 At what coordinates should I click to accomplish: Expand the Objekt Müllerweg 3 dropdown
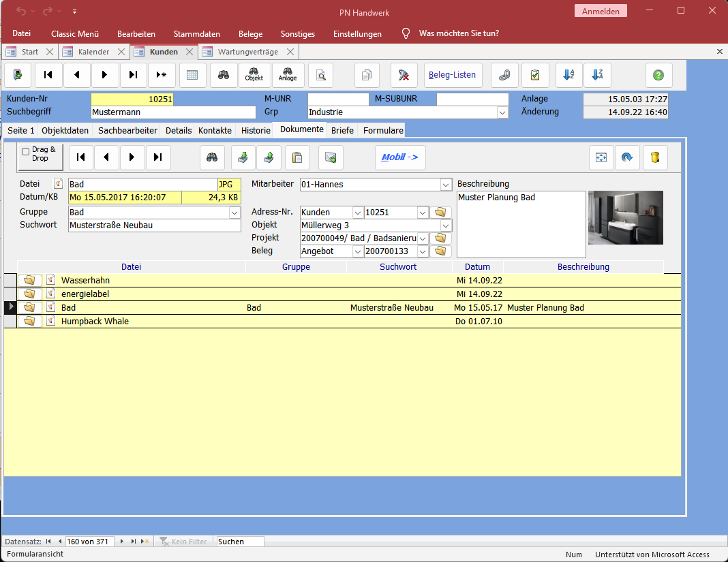(x=446, y=225)
